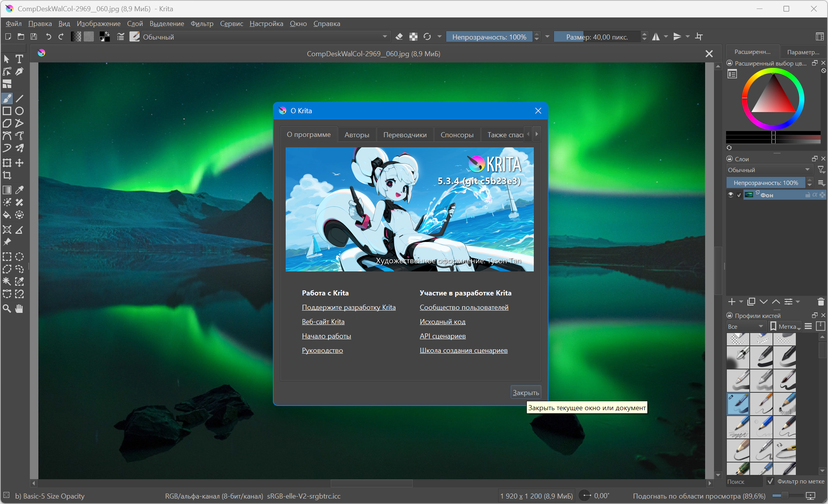Toggle eraser mode in the toolbar

(399, 37)
